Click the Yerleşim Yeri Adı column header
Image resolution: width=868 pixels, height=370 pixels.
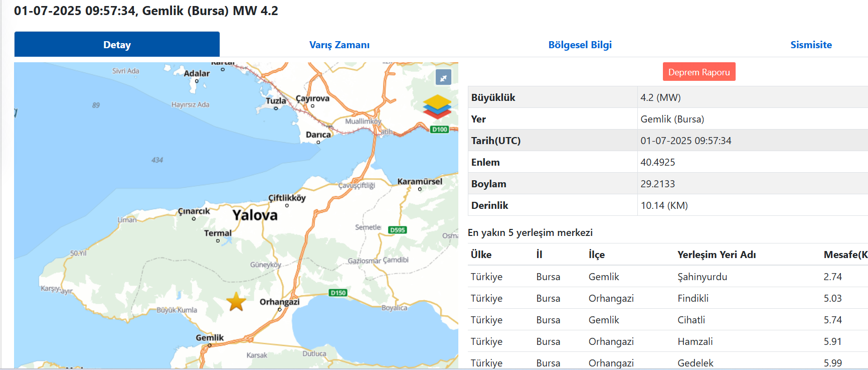tap(717, 255)
